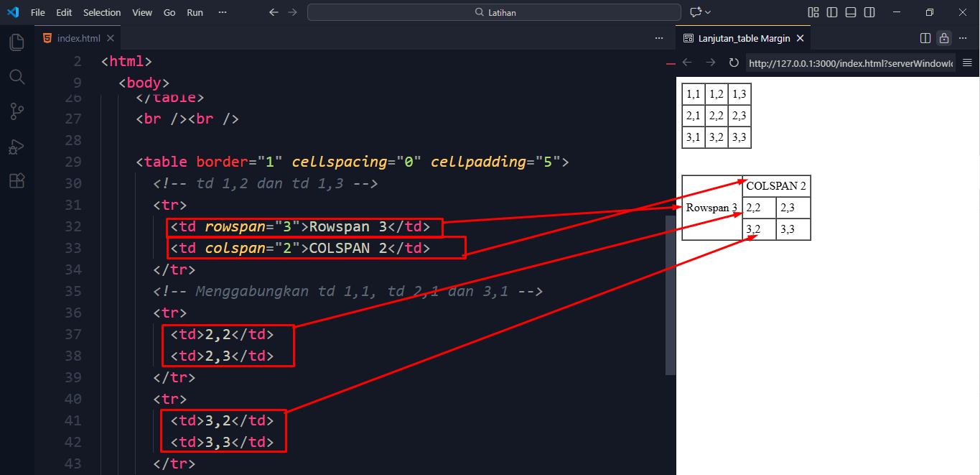Open the Customize Layout icon
The height and width of the screenshot is (475, 980).
[813, 12]
